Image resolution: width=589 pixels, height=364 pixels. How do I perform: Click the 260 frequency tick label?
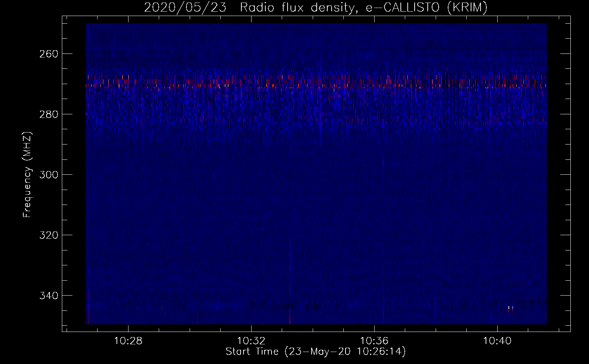pos(48,54)
